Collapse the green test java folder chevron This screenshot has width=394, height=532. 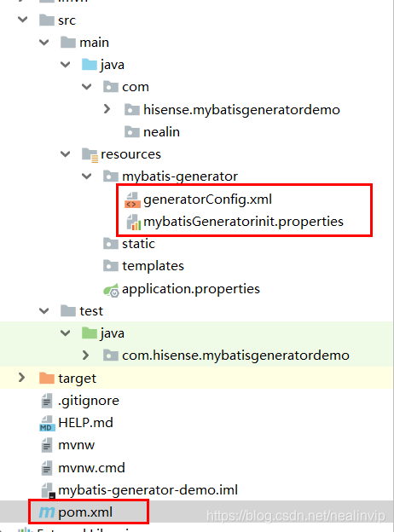click(65, 333)
